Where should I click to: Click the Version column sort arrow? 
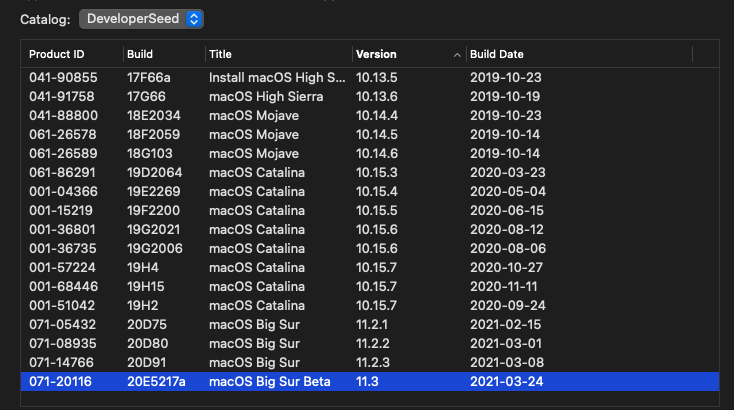pyautogui.click(x=458, y=54)
